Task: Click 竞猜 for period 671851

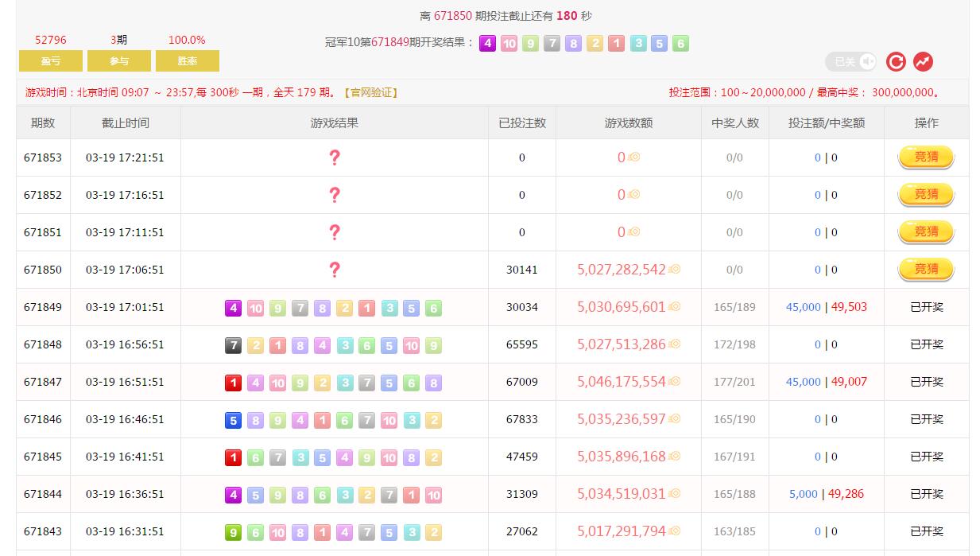Action: click(x=926, y=232)
